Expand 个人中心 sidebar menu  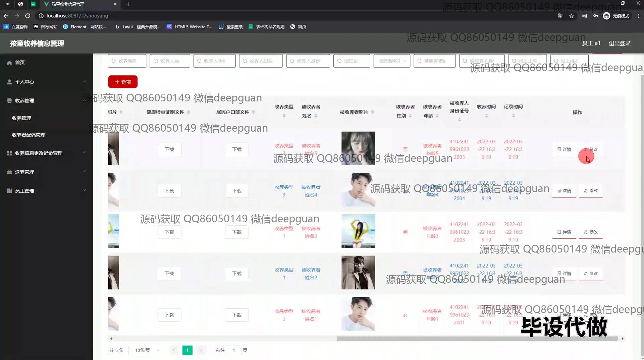(x=46, y=82)
